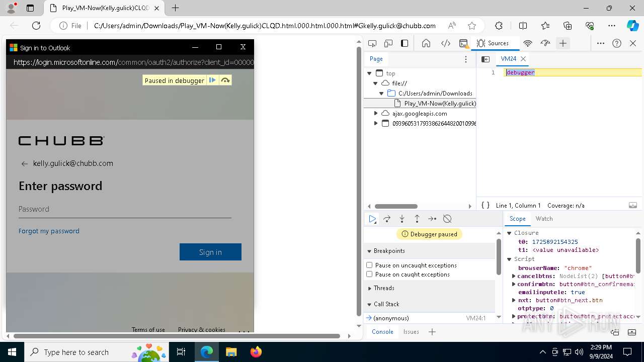Screen dimensions: 644x362
Task: Collapse the C:/Users/admin/Downloads folder
Action: pyautogui.click(x=381, y=94)
